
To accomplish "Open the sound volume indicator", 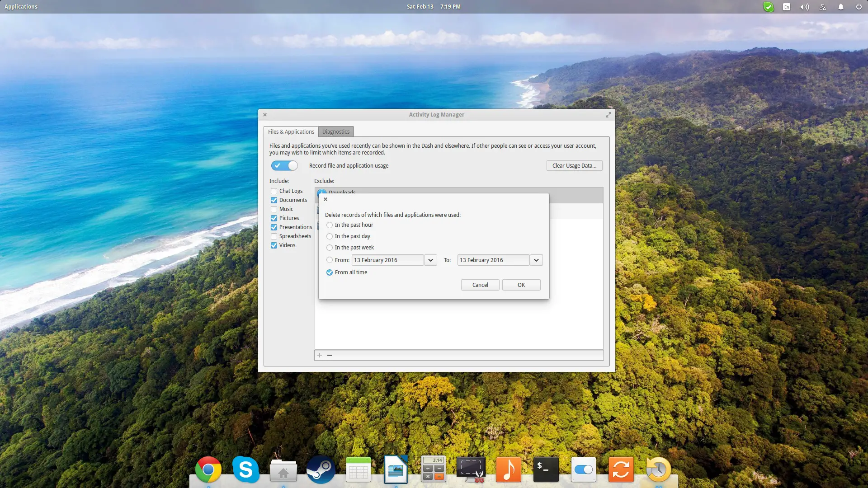I will (805, 7).
